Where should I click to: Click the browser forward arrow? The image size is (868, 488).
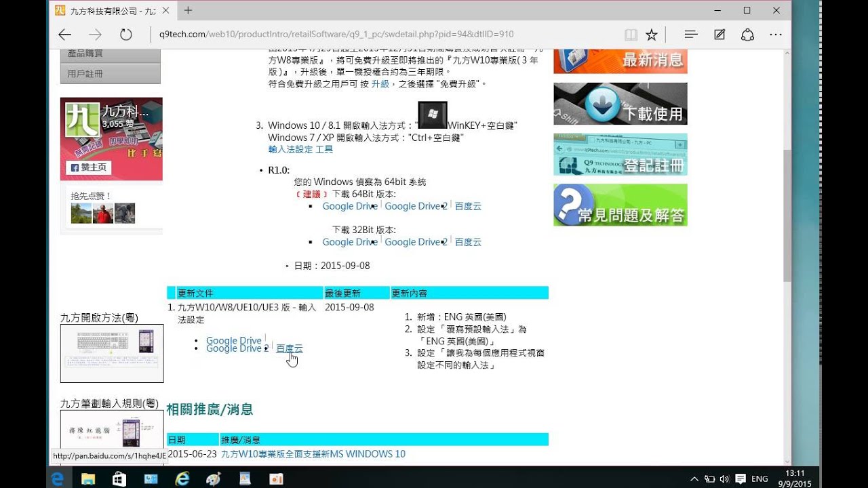95,35
